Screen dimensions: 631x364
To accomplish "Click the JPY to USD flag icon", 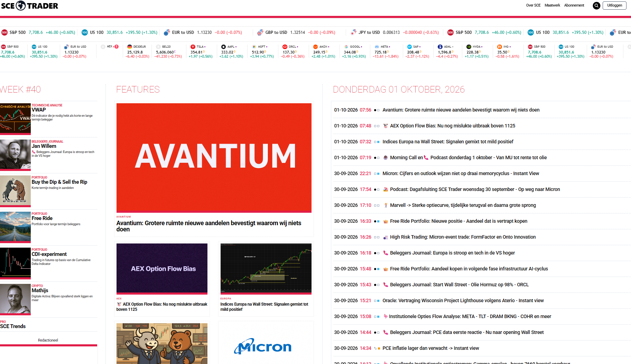I will (353, 32).
